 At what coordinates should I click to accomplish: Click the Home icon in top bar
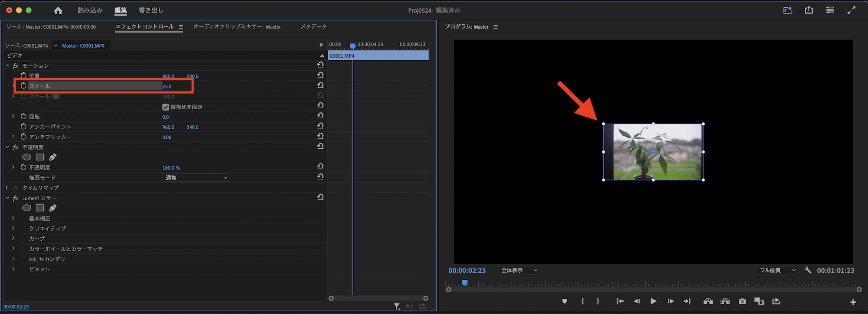pyautogui.click(x=58, y=10)
